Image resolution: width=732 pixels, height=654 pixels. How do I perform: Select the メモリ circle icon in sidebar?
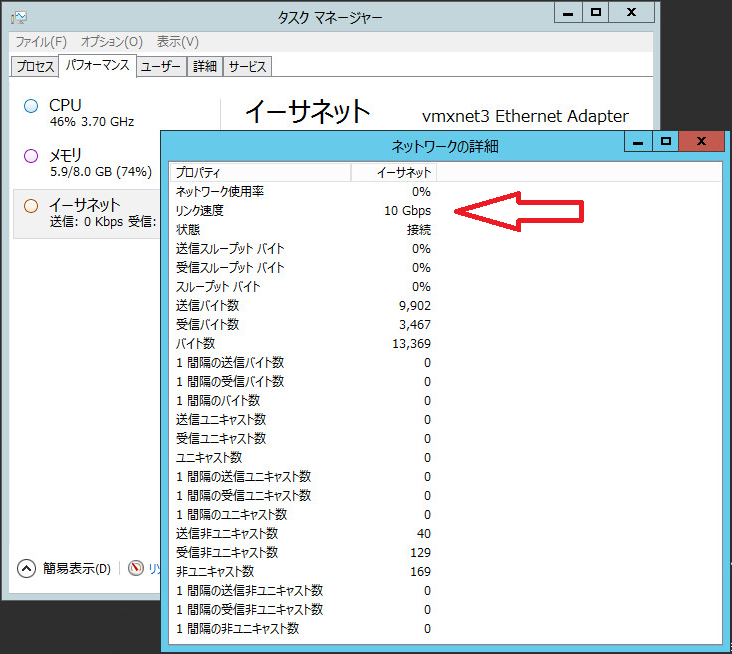click(x=31, y=156)
